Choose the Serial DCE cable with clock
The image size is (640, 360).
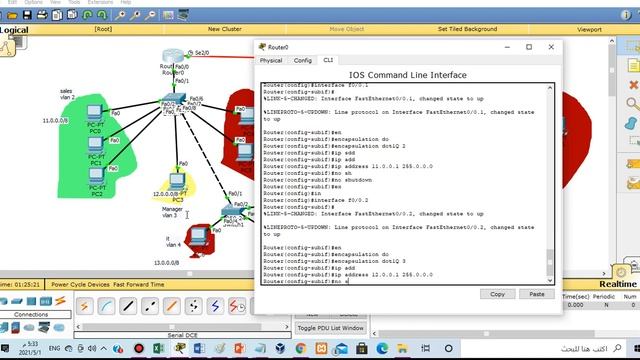point(237,306)
